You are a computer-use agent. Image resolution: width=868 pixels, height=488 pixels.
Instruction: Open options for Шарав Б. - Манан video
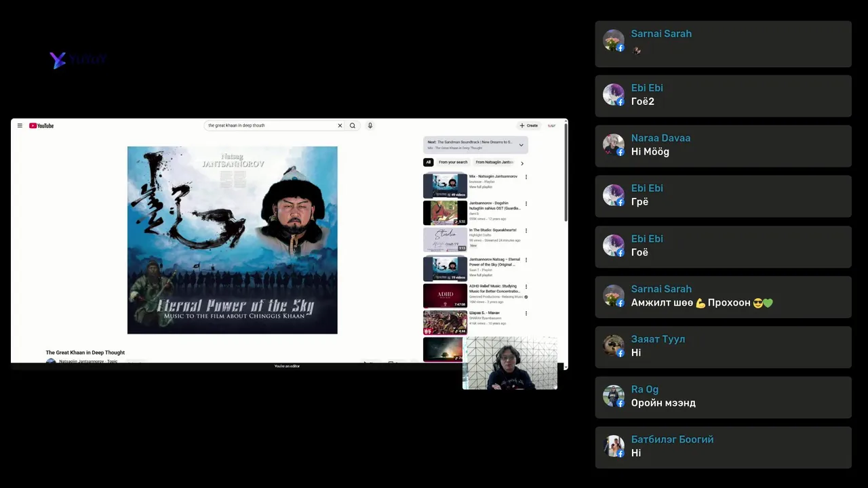(x=526, y=313)
